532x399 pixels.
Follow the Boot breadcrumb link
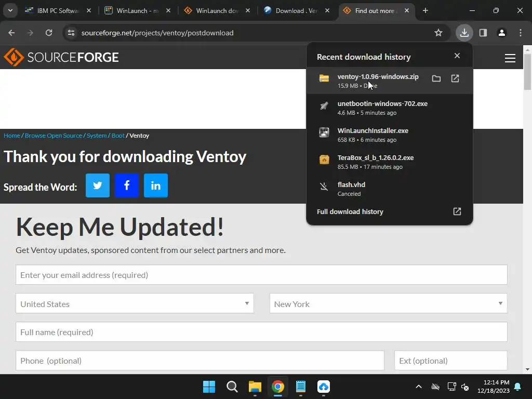click(118, 136)
